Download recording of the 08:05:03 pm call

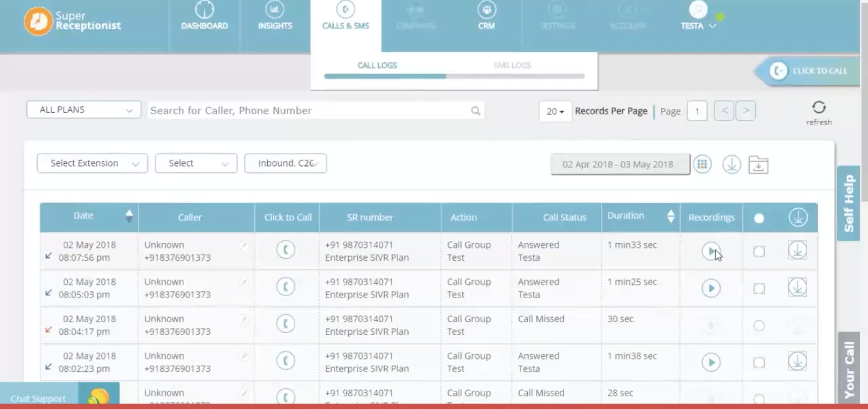[797, 288]
